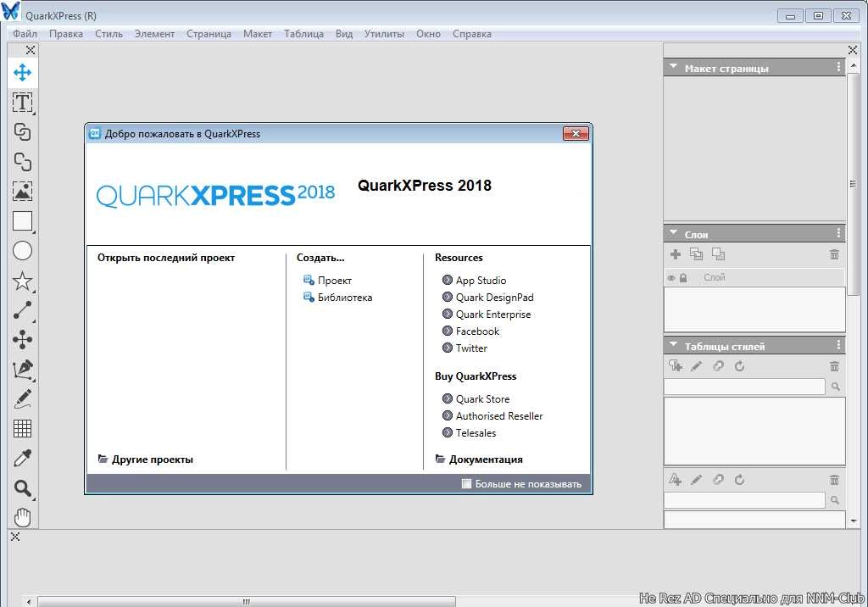This screenshot has height=607, width=868.
Task: Add a new layer with plus icon
Action: coord(676,254)
